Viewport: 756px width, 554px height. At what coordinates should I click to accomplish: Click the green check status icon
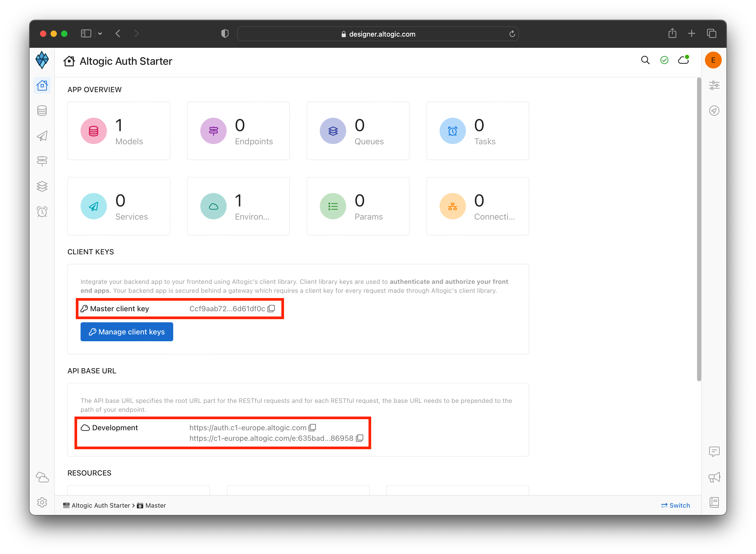pyautogui.click(x=664, y=60)
